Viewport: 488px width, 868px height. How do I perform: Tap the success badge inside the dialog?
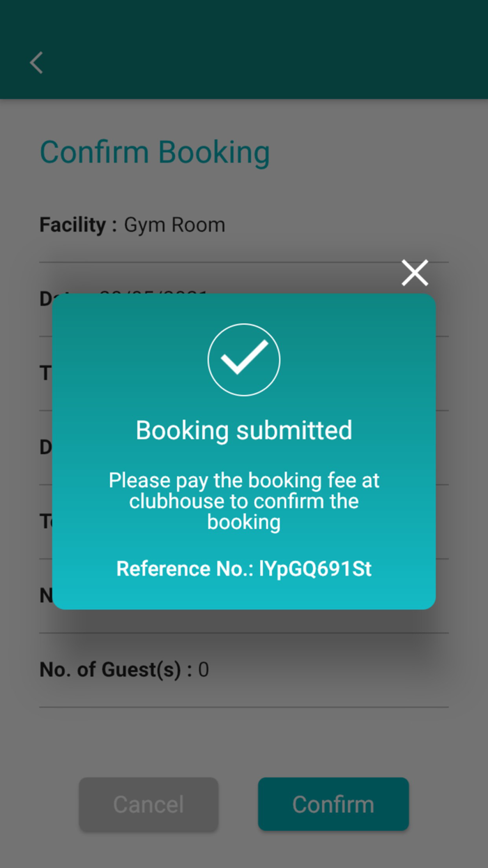[244, 359]
